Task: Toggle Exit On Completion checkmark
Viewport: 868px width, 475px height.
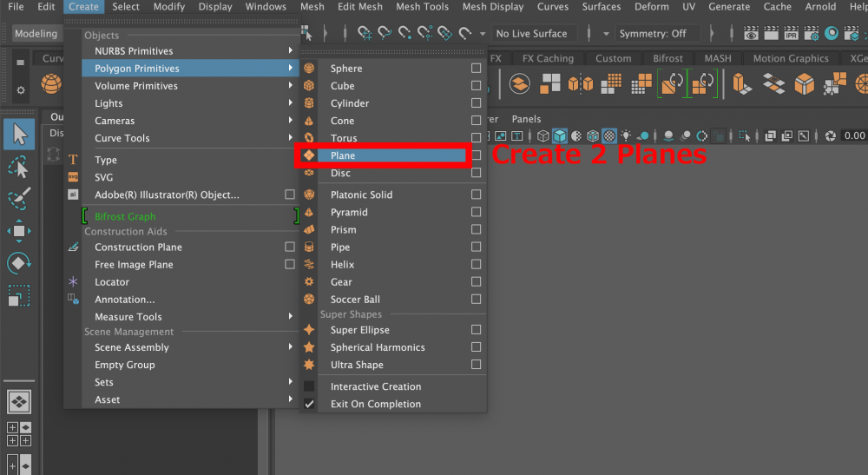Action: [x=309, y=405]
